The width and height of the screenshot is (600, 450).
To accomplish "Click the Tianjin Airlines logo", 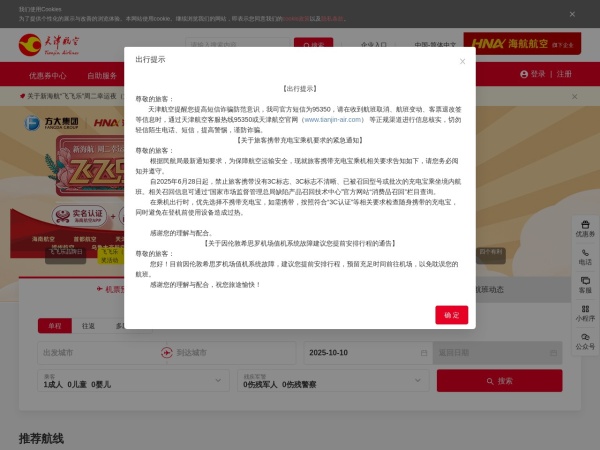I will (x=49, y=45).
